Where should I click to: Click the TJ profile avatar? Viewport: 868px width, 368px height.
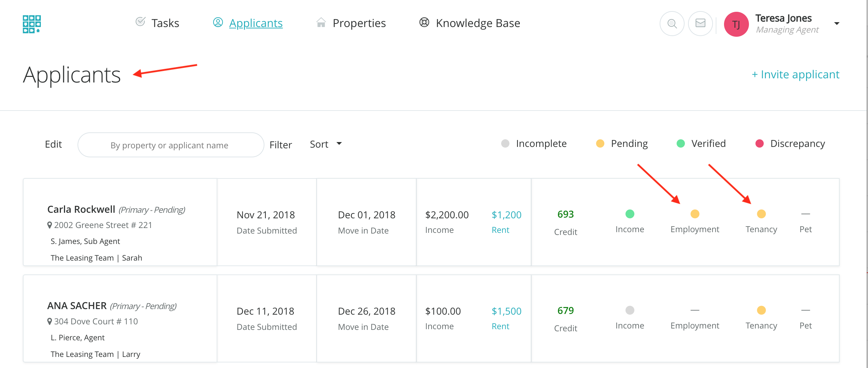tap(736, 24)
